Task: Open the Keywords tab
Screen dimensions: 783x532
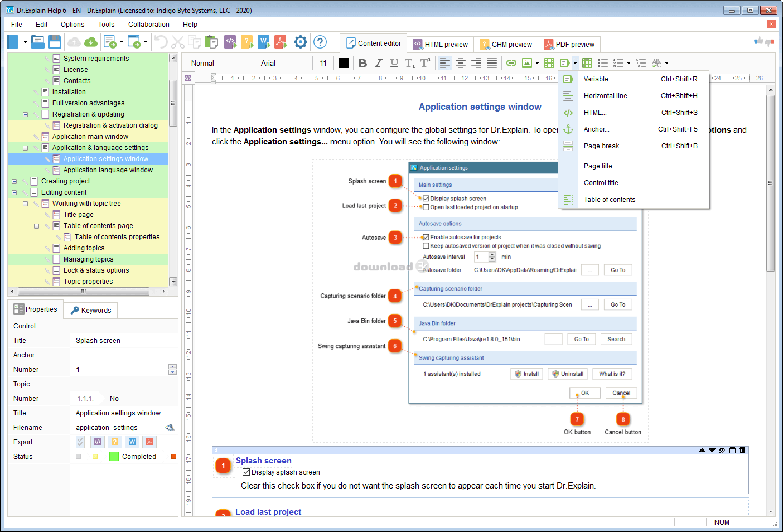Action: click(x=91, y=311)
